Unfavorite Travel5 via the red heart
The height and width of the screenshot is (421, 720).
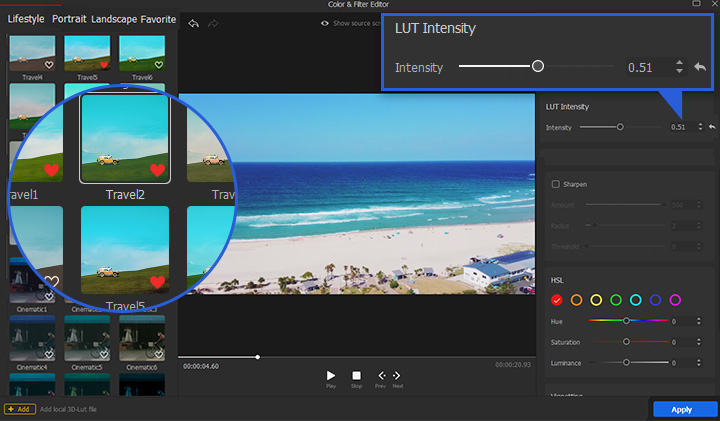tap(102, 64)
